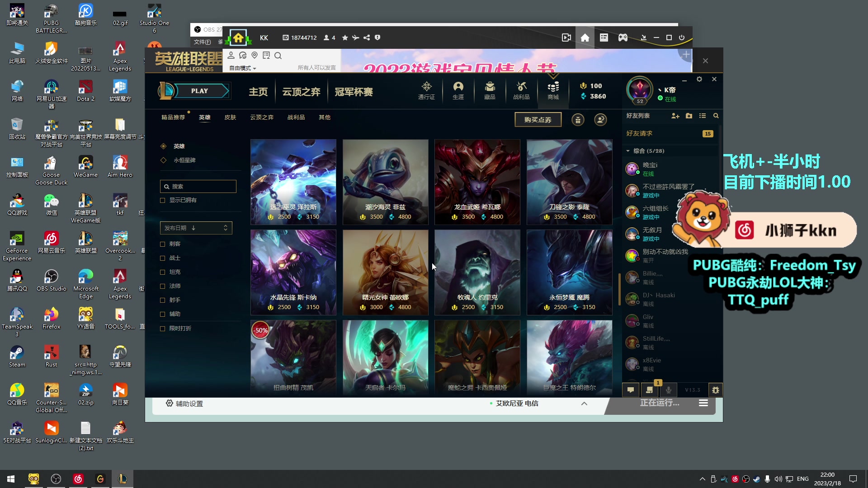868x488 pixels.
Task: Click the bug report icon near V13.3
Action: point(716,390)
